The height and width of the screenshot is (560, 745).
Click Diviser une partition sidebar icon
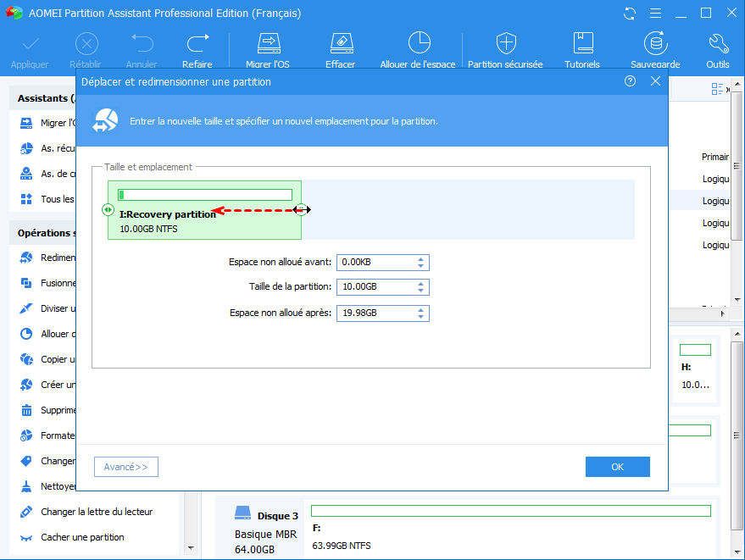(26, 308)
